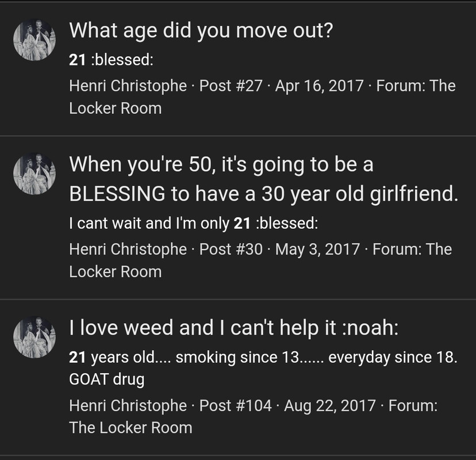Open thread "I love weed and I can't help it"

tap(233, 328)
